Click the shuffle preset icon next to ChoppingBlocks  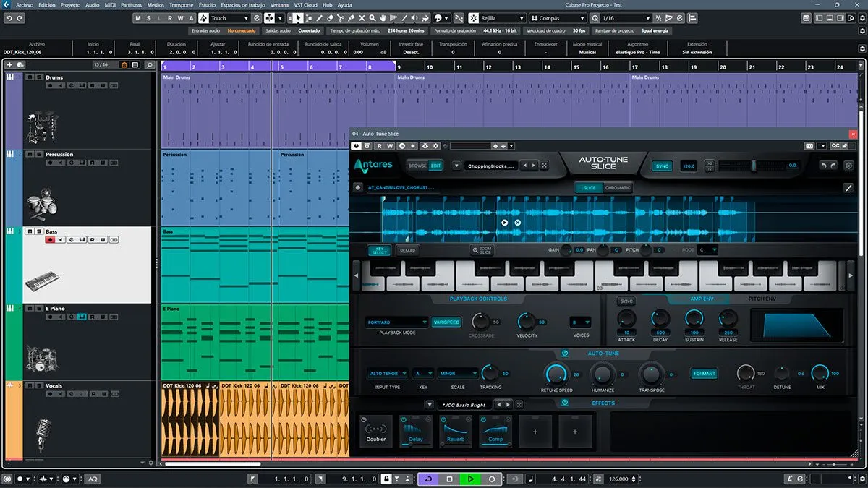544,166
